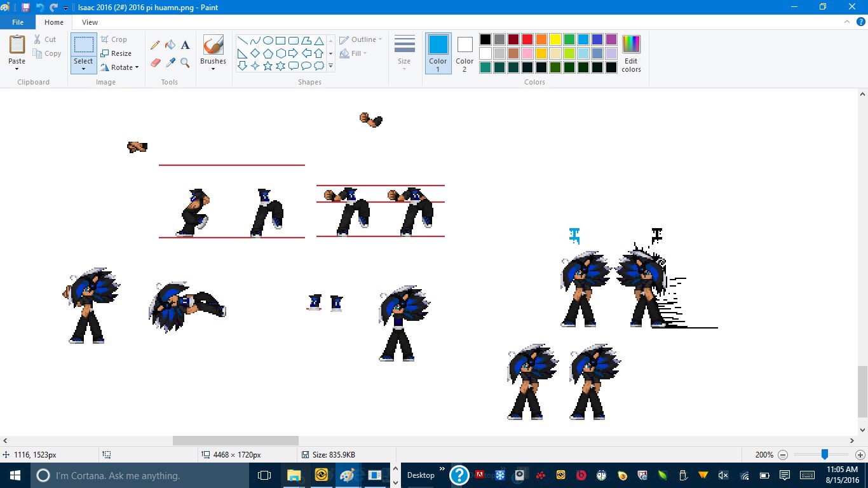Viewport: 868px width, 488px height.
Task: Zoom in using the plus button
Action: [x=860, y=455]
